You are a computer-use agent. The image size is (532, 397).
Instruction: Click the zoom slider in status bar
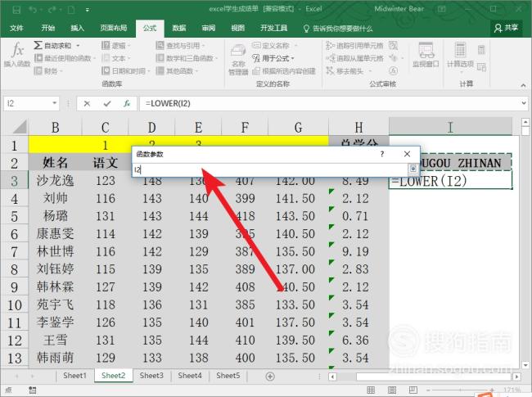pos(461,390)
